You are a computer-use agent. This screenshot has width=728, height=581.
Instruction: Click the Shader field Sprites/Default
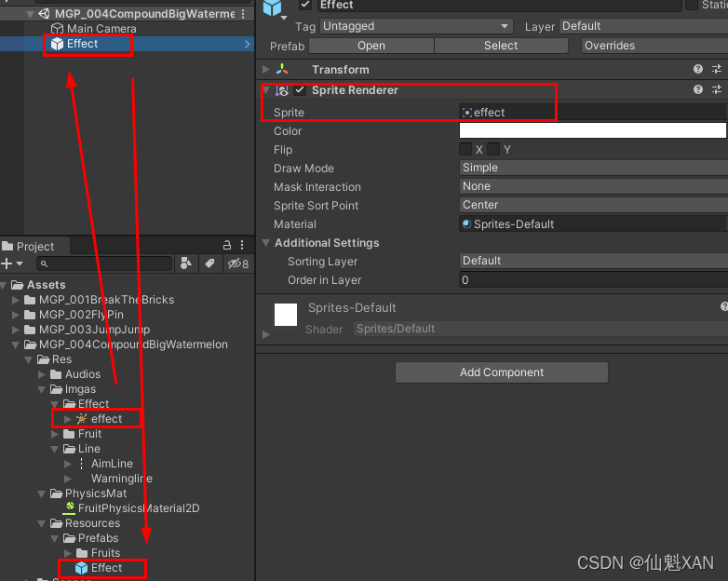(541, 329)
